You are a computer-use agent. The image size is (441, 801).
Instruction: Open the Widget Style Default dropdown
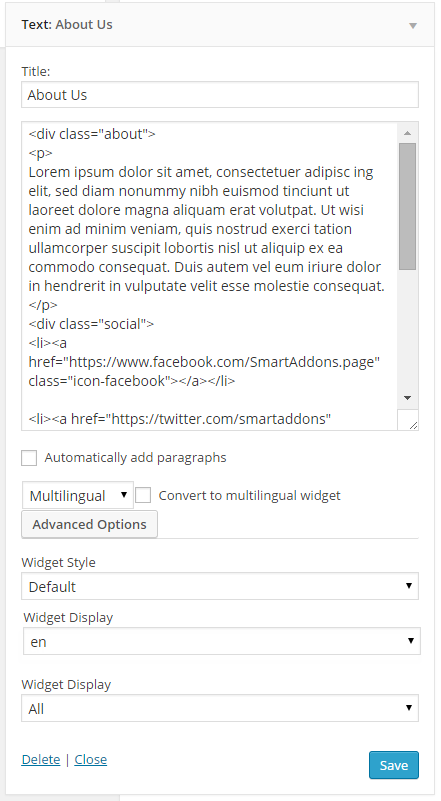point(220,586)
